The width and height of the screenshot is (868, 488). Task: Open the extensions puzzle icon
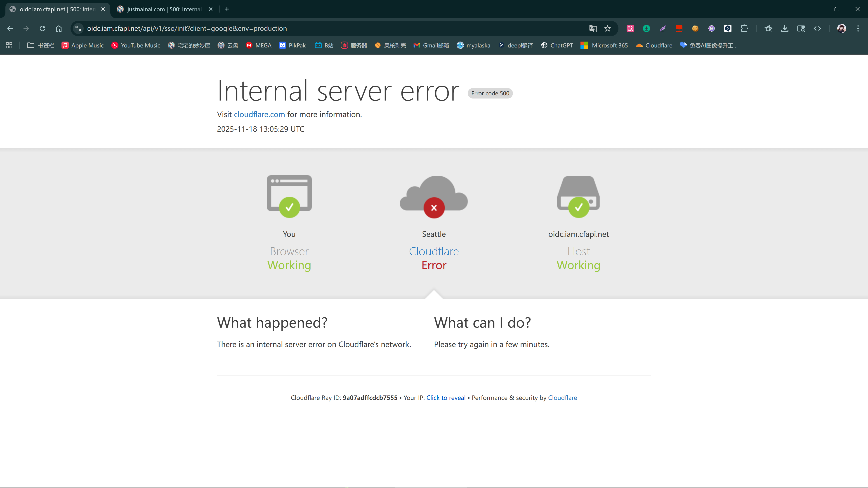(x=744, y=29)
